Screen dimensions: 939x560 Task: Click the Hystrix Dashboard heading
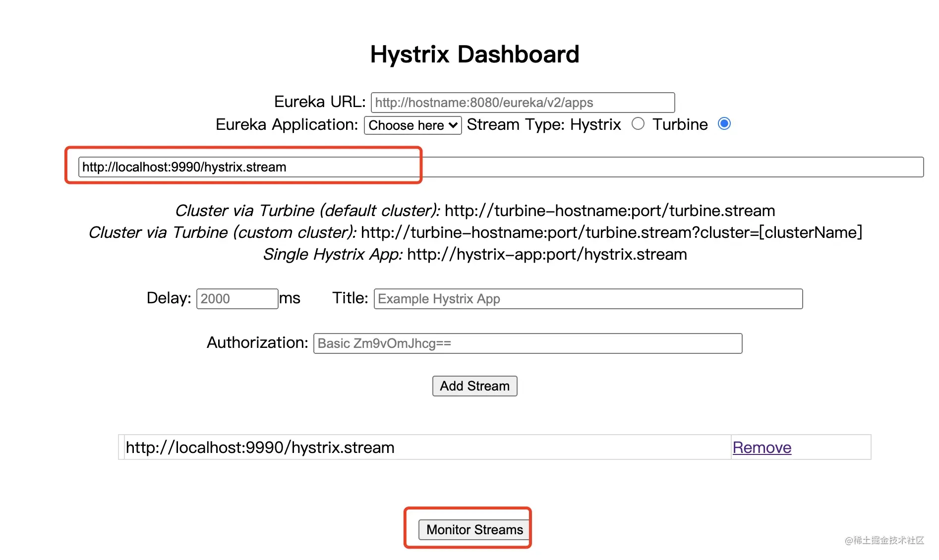click(x=474, y=54)
